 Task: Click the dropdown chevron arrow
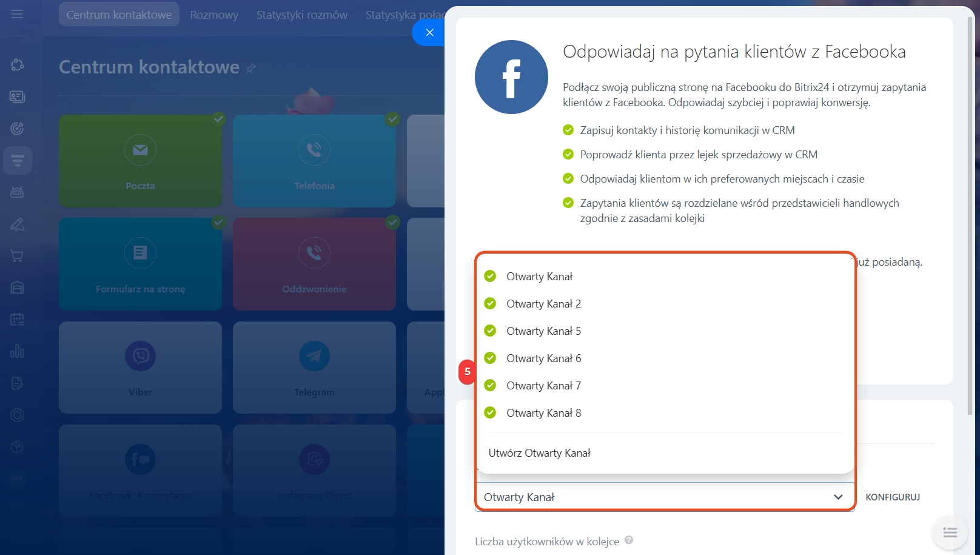coord(838,497)
